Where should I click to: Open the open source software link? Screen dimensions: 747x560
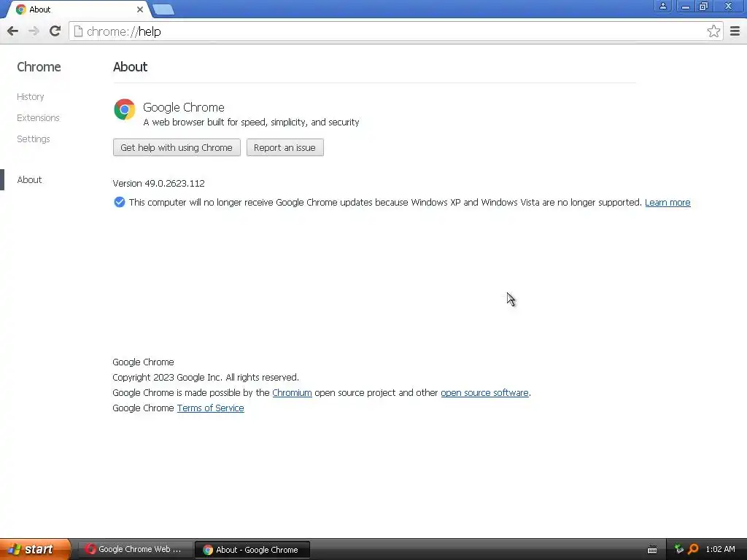484,393
